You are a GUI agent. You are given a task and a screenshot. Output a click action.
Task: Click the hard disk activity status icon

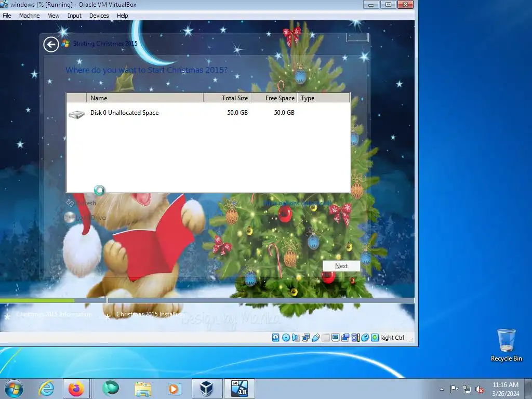[275, 337]
